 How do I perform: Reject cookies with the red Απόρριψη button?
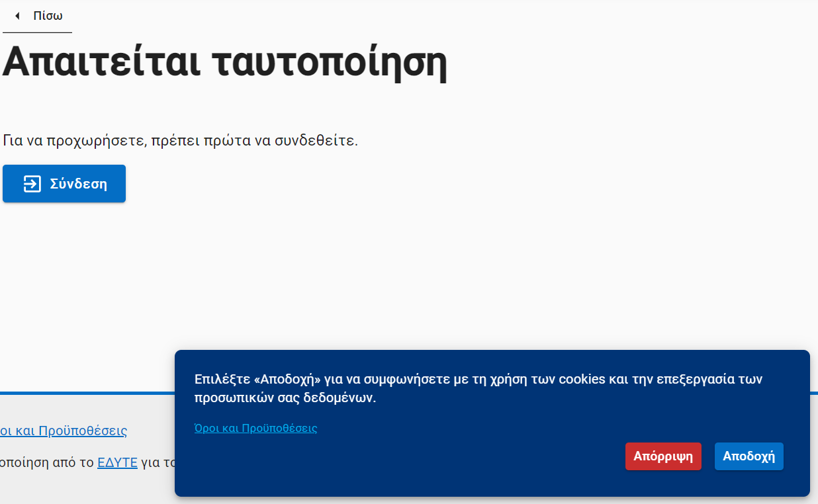point(662,456)
